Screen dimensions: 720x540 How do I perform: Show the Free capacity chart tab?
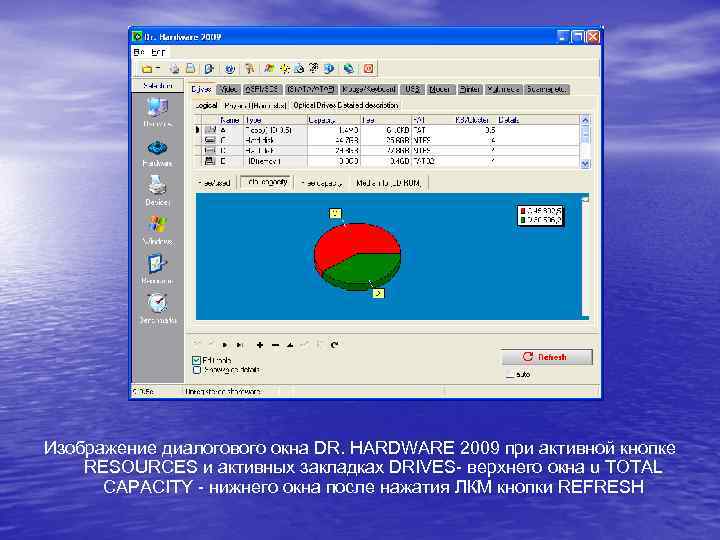coord(321,183)
